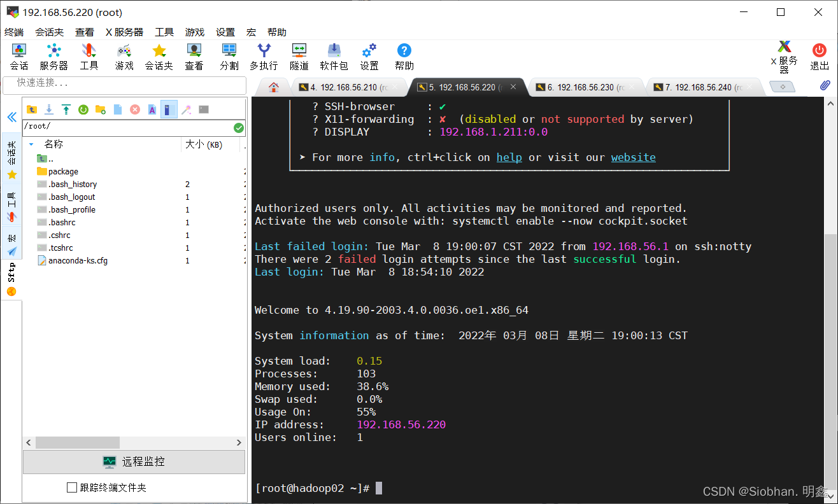Open the Tunneling (隧道) toolbar button
The image size is (838, 504).
[299, 57]
